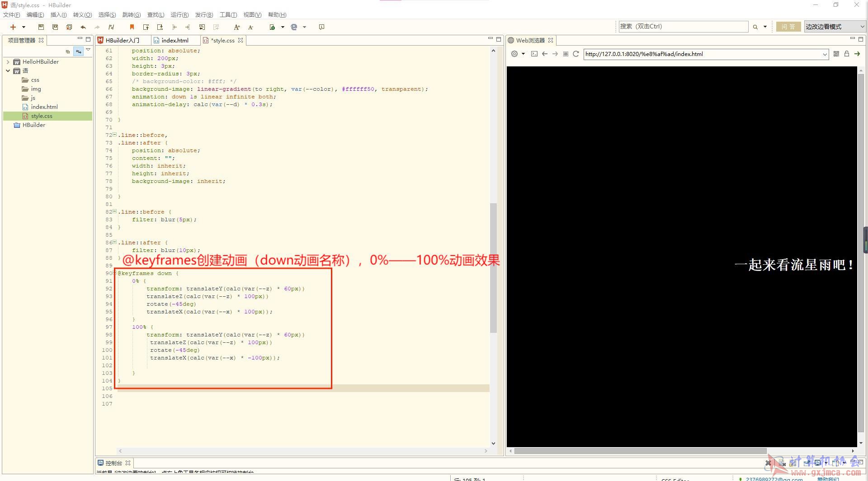The width and height of the screenshot is (868, 481).
Task: Click the Run in browser icon
Action: (x=272, y=27)
